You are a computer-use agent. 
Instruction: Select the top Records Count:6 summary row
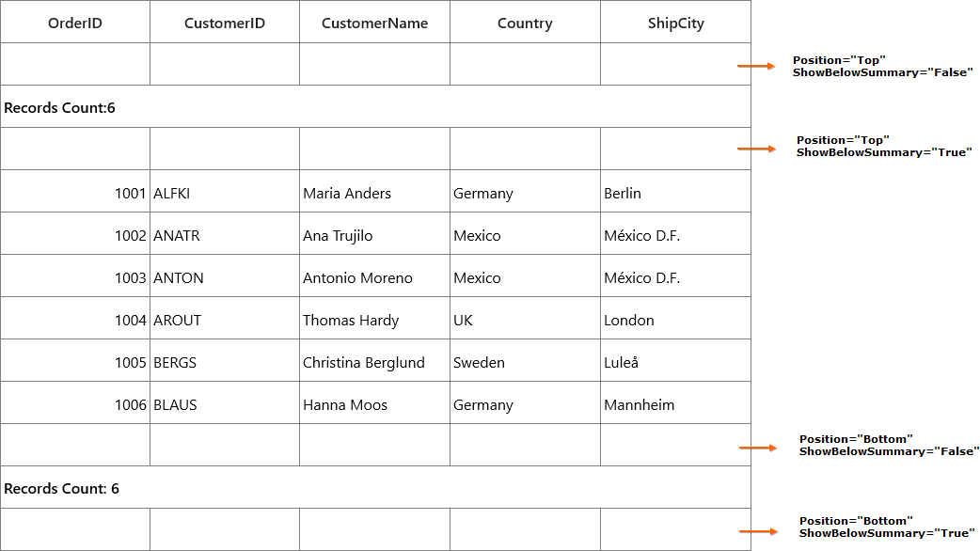tap(375, 107)
